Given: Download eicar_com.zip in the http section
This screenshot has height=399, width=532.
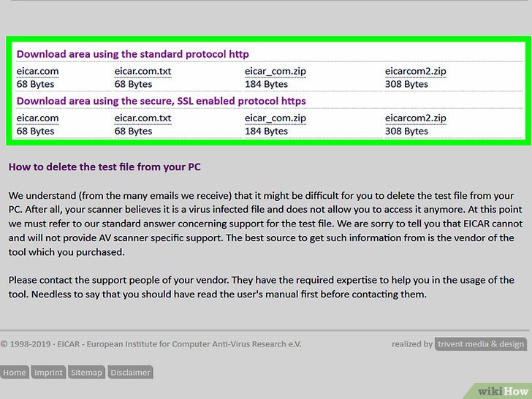Looking at the screenshot, I should (x=275, y=72).
